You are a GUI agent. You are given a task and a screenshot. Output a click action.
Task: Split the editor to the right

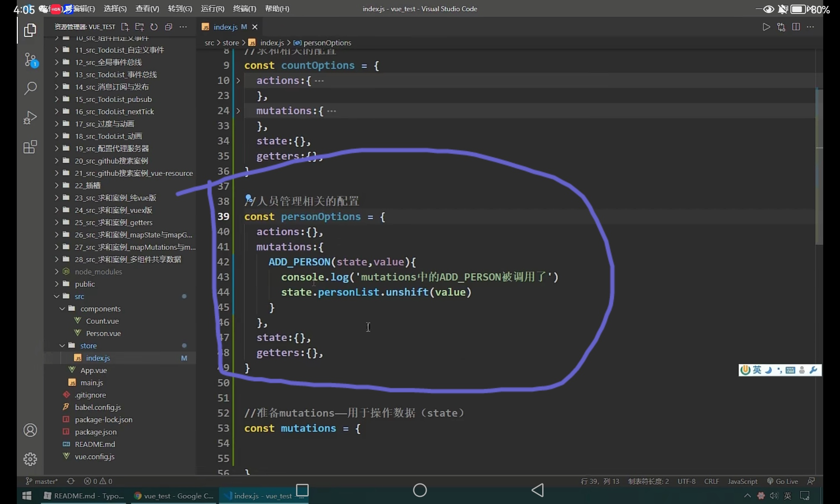coord(795,27)
